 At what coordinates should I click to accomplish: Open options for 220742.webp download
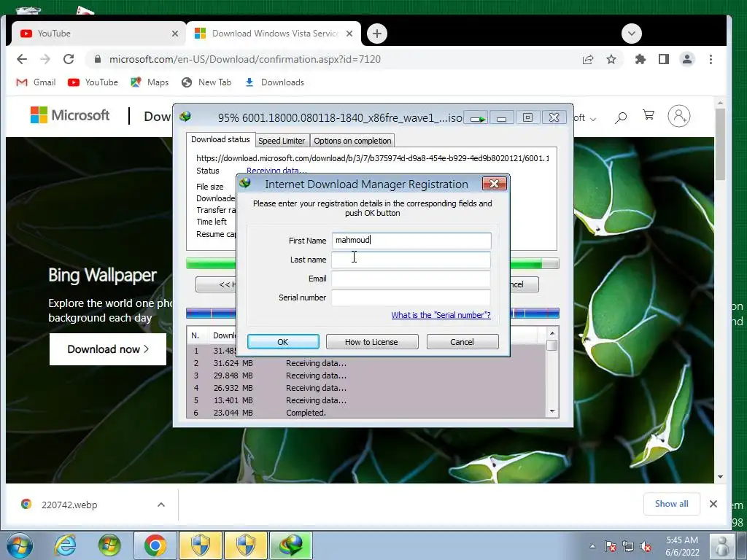161,505
